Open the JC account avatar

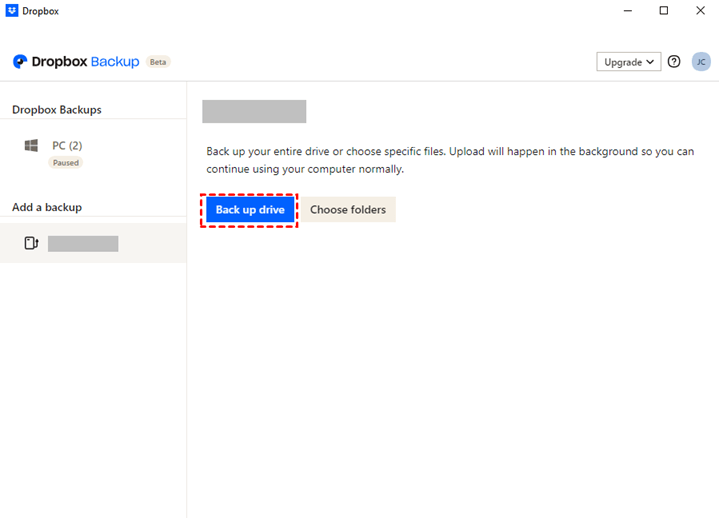click(701, 62)
